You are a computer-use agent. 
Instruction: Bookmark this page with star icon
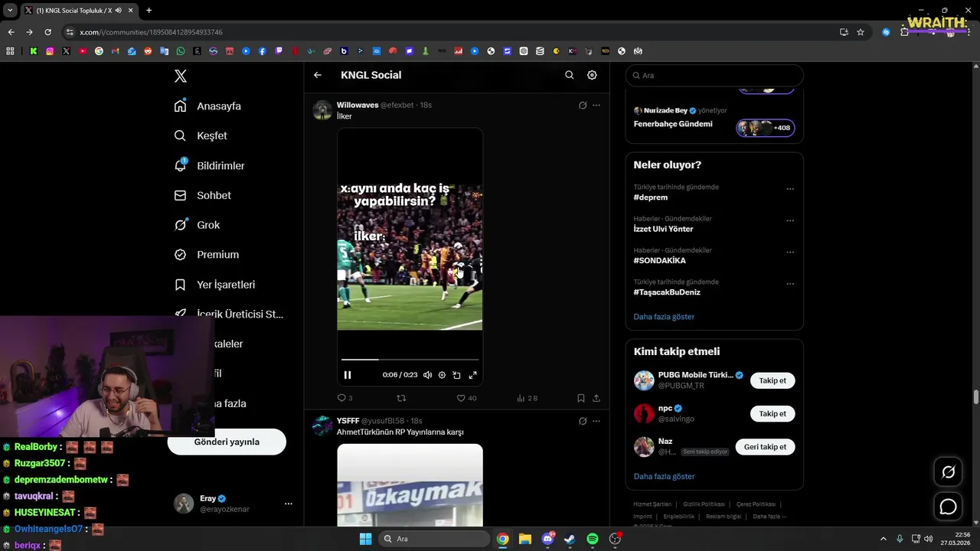(861, 32)
